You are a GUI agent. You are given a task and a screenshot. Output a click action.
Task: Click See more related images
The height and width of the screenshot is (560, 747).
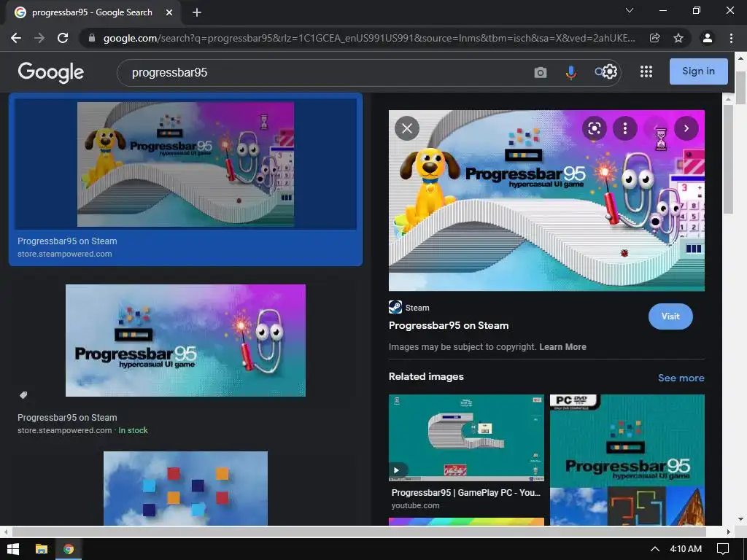[x=681, y=378]
